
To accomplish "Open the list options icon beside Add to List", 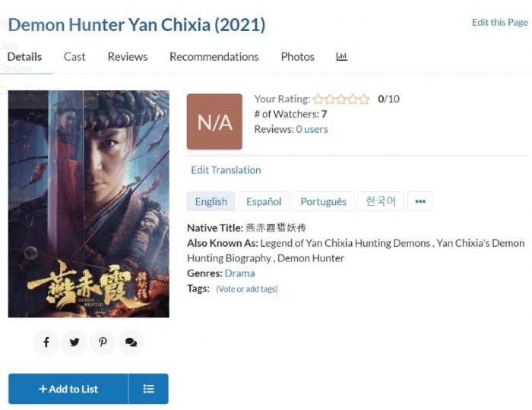I will pos(148,389).
